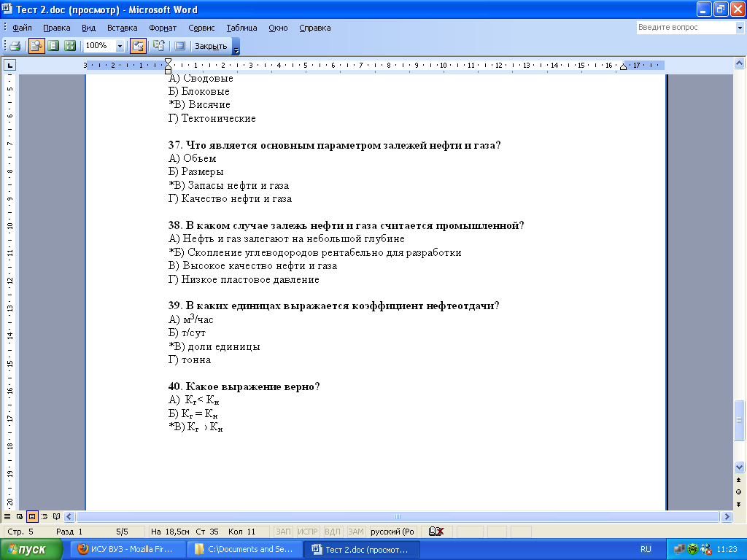Click the tray icon with red cross
The height and width of the screenshot is (560, 747).
click(x=706, y=550)
